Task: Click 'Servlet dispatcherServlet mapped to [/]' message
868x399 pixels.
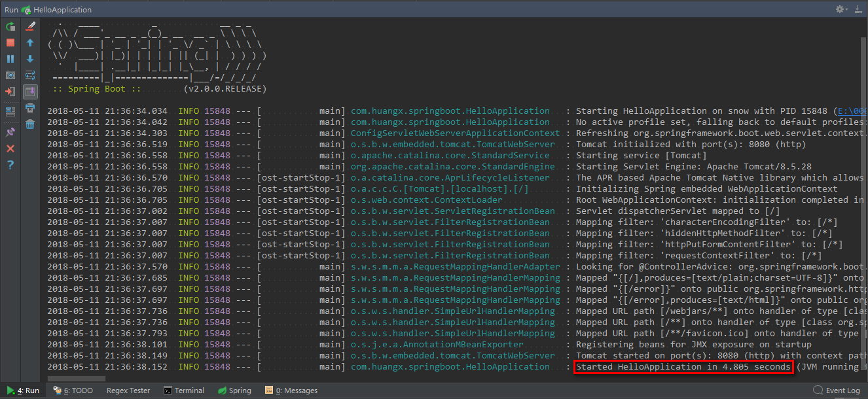Action: tap(678, 211)
